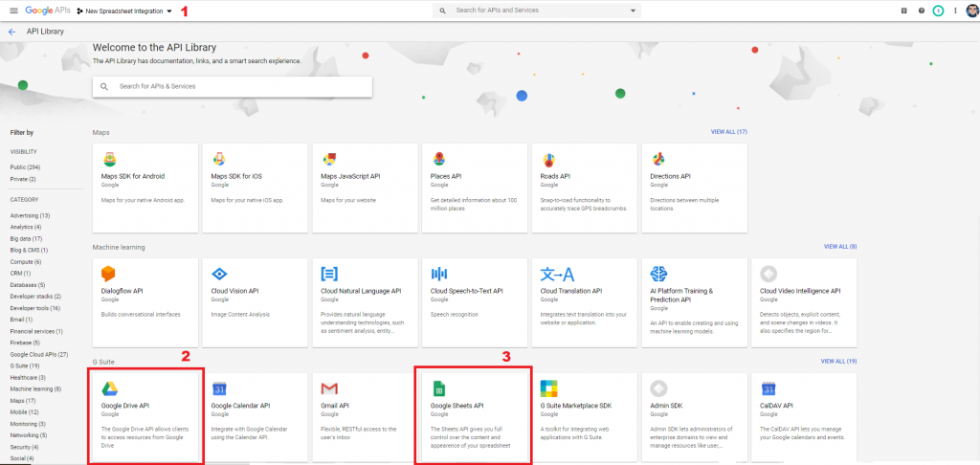This screenshot has height=465, width=980.
Task: Click the Cloud Speech-to-Text API icon
Action: point(439,274)
